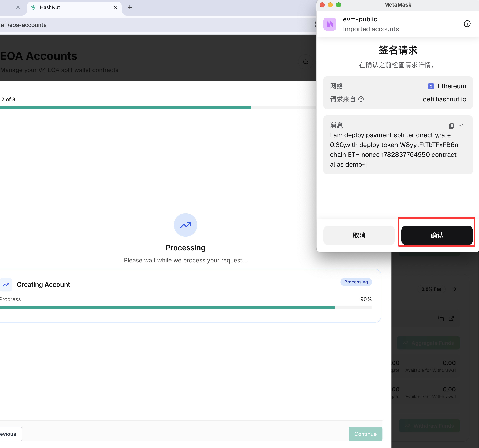Close the MetaMask window with red button
This screenshot has width=479, height=448.
[x=322, y=5]
